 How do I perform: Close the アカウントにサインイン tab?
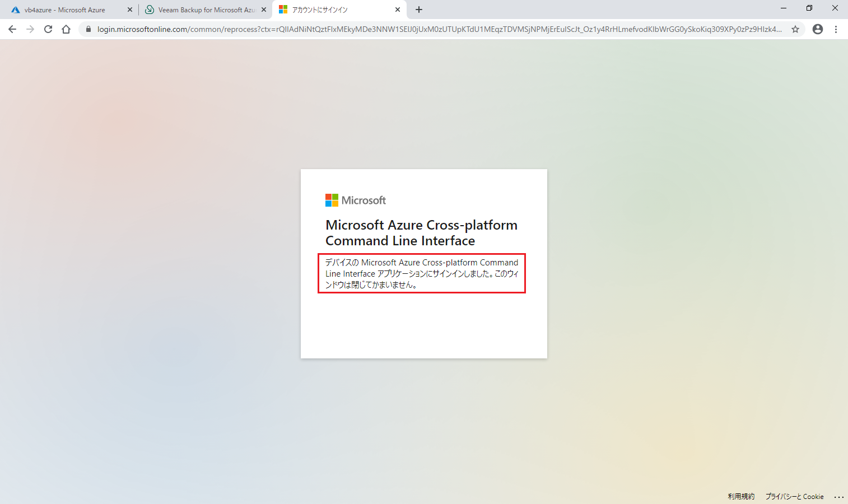point(398,10)
